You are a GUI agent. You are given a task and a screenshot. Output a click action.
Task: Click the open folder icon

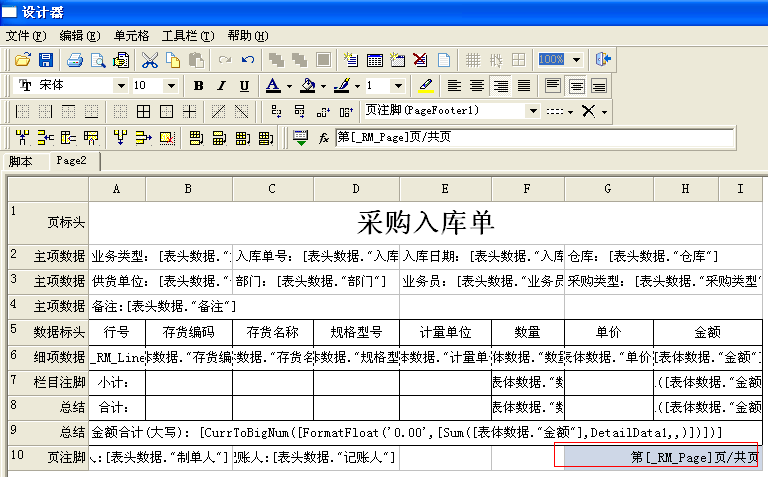[x=23, y=60]
